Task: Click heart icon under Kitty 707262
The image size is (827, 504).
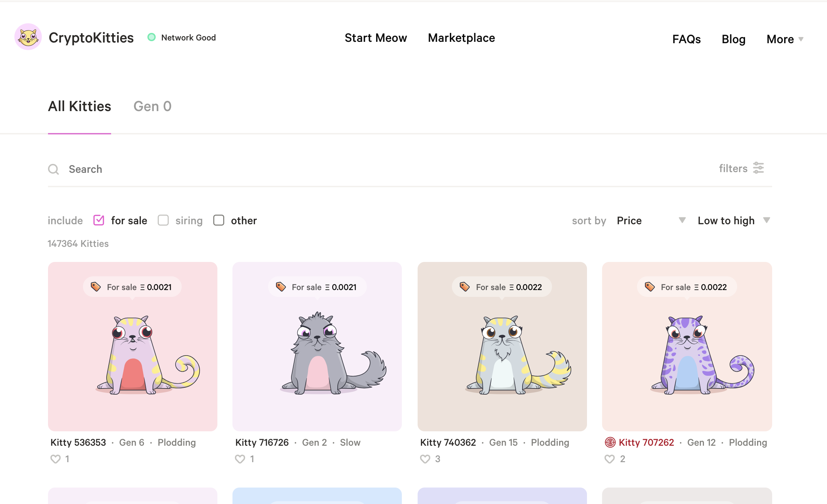Action: tap(610, 459)
